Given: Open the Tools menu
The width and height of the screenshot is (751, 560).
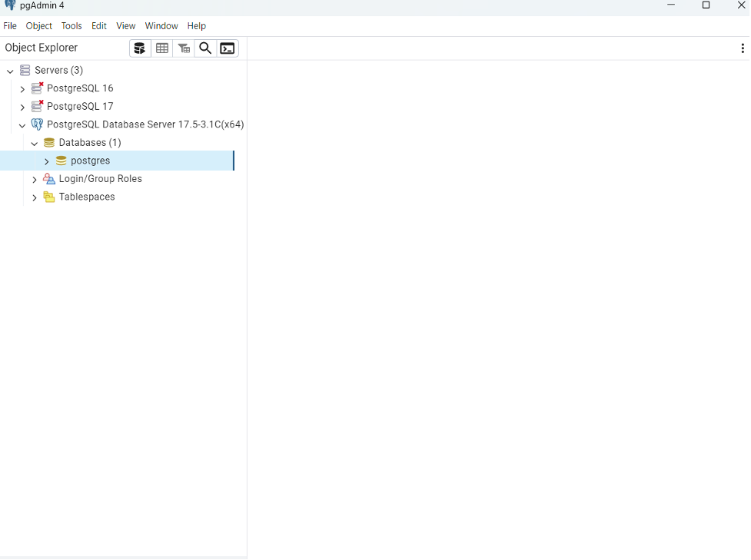Looking at the screenshot, I should [71, 26].
